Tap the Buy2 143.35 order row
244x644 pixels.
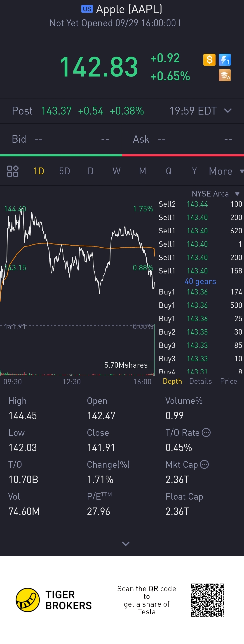pos(200,332)
